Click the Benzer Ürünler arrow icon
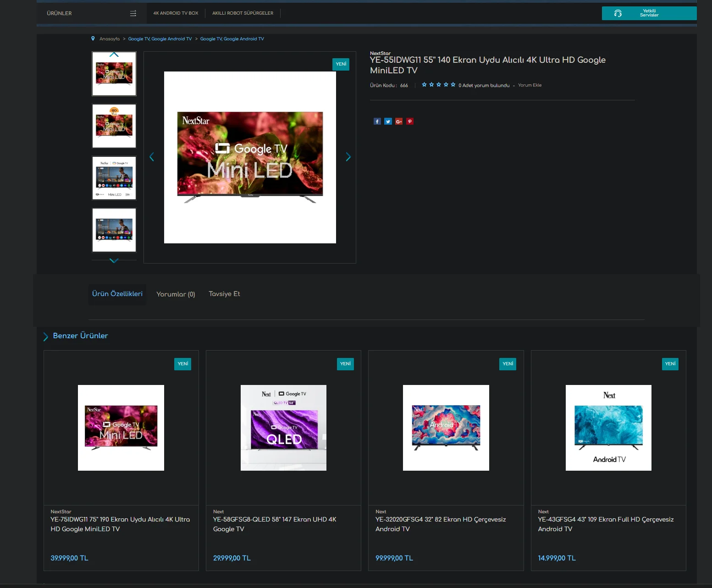The height and width of the screenshot is (588, 712). point(45,337)
